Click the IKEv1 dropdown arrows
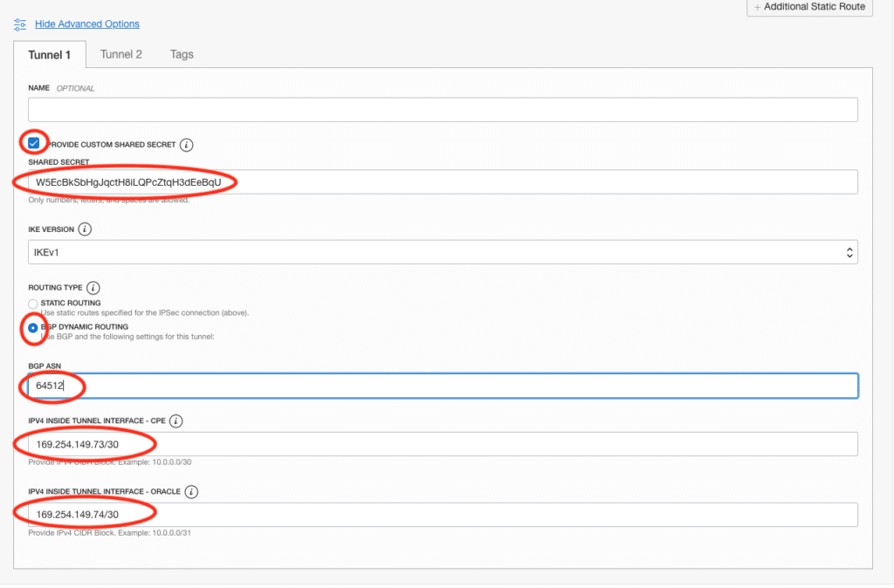Image resolution: width=894 pixels, height=588 pixels. (849, 252)
